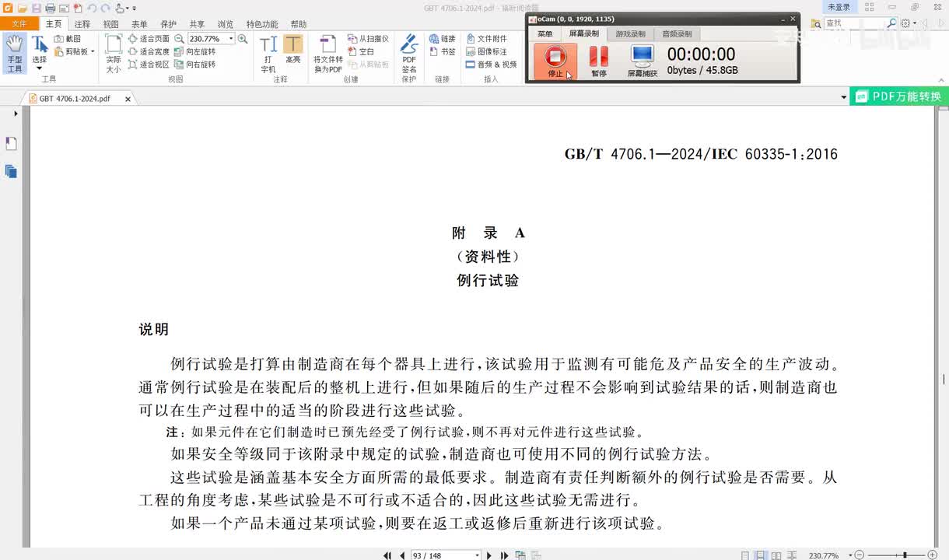Insert audio & video (音频 & 视频)
Viewport: 949px width, 560px height.
tap(491, 65)
